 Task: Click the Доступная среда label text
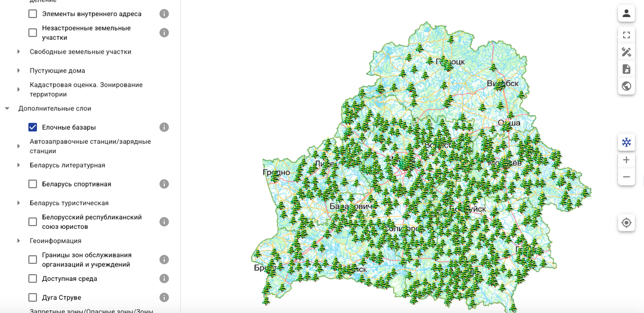pos(70,279)
